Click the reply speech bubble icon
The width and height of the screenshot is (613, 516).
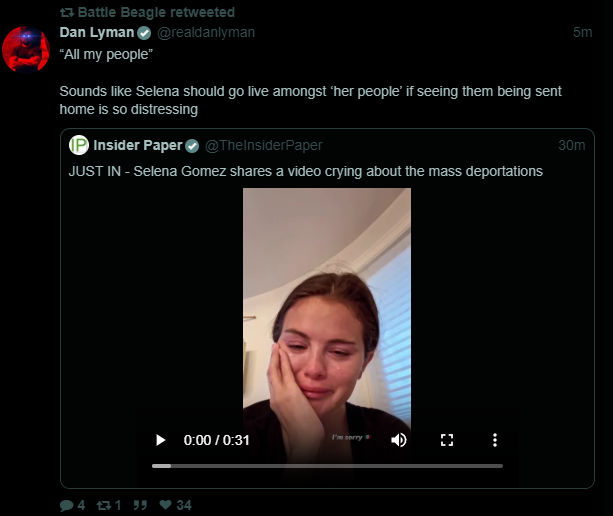(66, 505)
